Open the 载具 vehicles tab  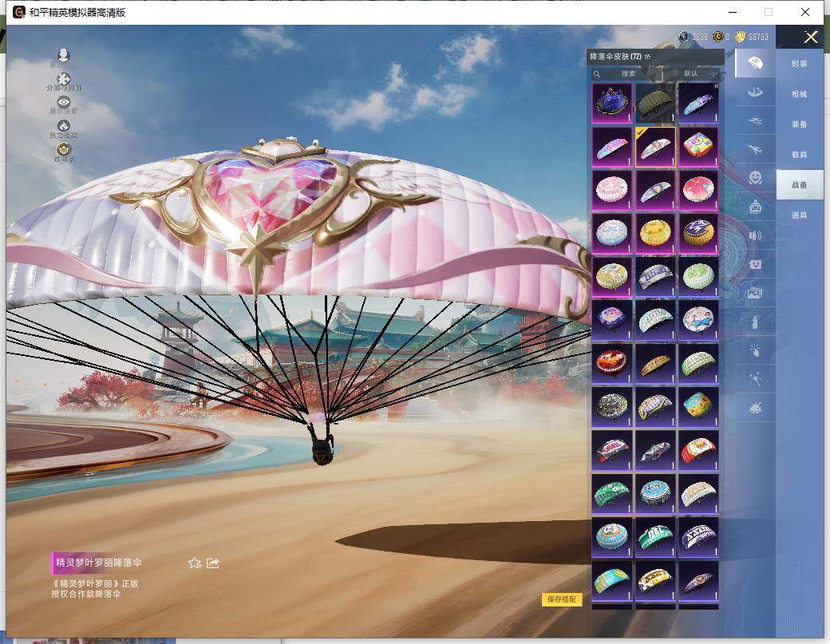click(x=799, y=154)
